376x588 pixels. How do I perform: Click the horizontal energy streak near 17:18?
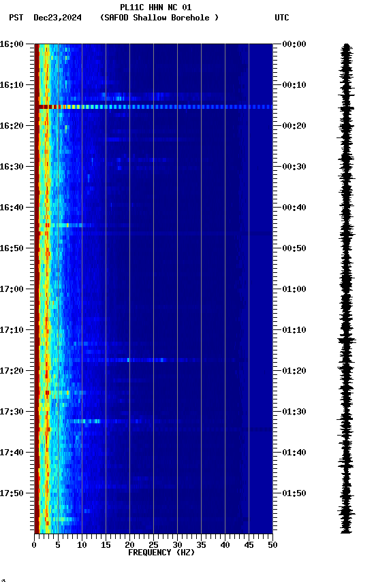point(154,361)
